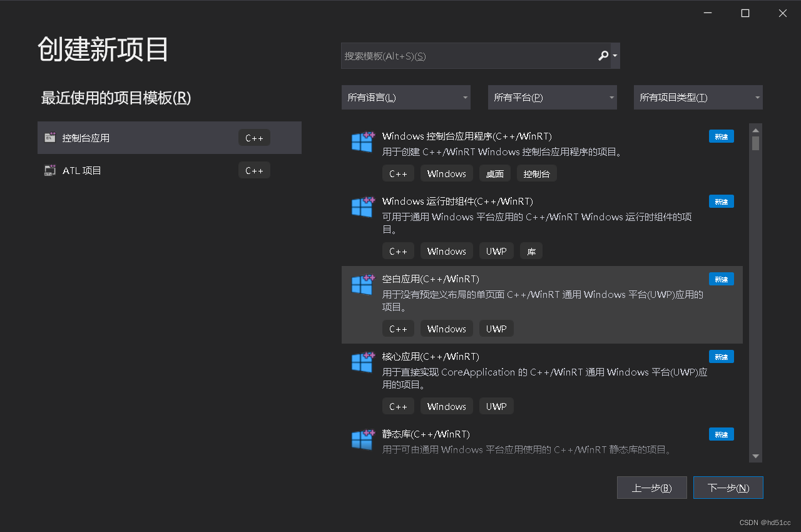This screenshot has width=801, height=532.
Task: Click scrollbar down arrow of template list
Action: click(755, 457)
